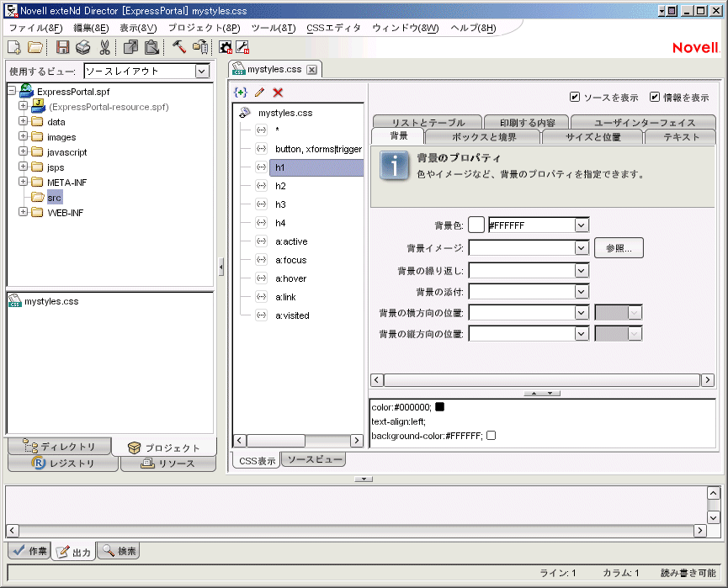The width and height of the screenshot is (728, 588).
Task: Click the Copy toolbar icon
Action: [131, 47]
